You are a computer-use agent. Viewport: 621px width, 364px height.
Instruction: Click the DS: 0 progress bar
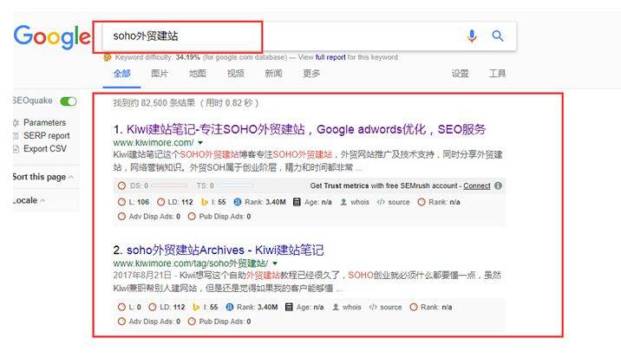click(x=169, y=185)
